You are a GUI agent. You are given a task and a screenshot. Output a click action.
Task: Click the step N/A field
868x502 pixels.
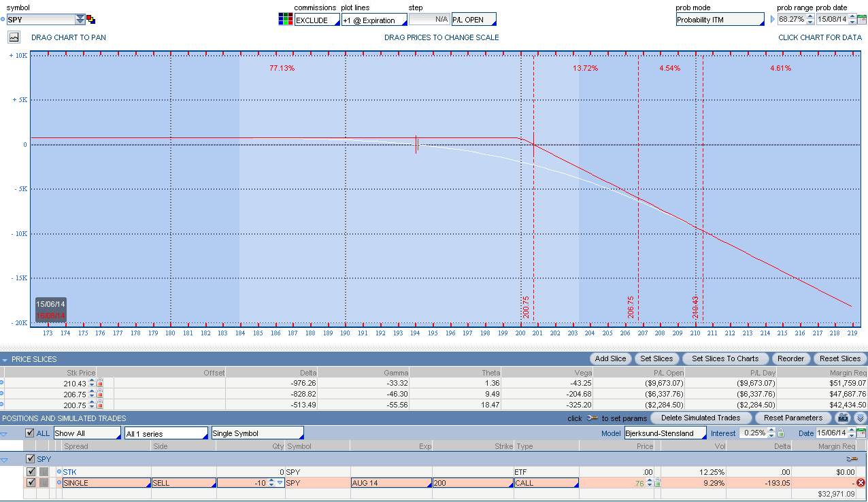click(429, 19)
